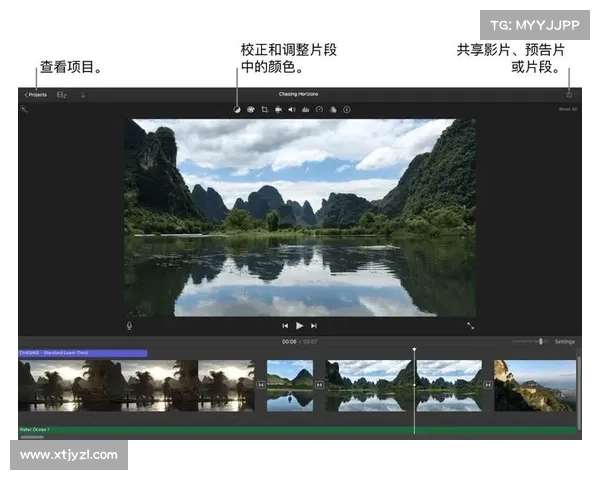Play the movie in viewer
The height and width of the screenshot is (480, 600).
[x=300, y=326]
